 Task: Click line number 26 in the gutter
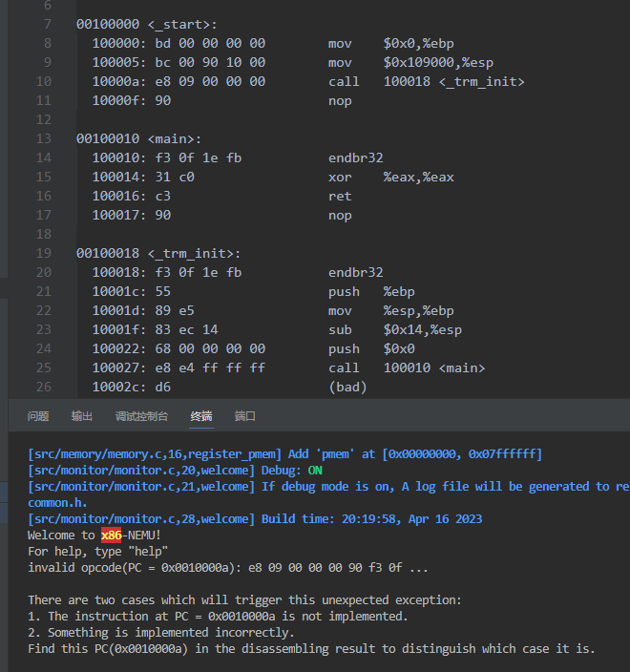coord(44,387)
